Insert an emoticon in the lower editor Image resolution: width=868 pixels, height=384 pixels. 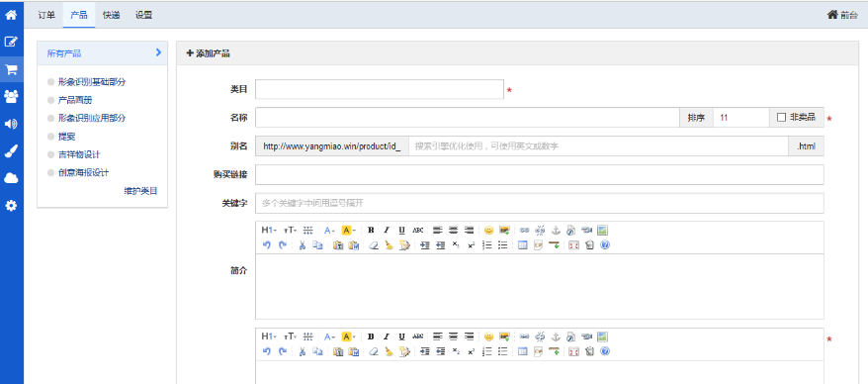pos(488,336)
